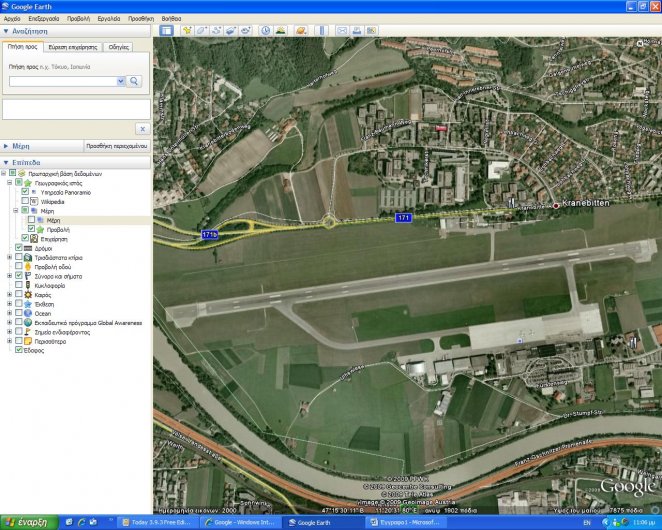Image resolution: width=662 pixels, height=530 pixels.
Task: Select the Add Image Overlay tool
Action: pos(231,30)
